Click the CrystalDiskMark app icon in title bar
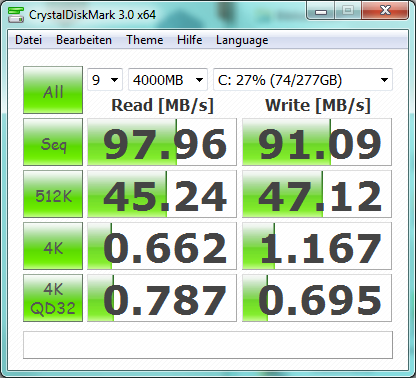The image size is (417, 378). click(x=16, y=15)
